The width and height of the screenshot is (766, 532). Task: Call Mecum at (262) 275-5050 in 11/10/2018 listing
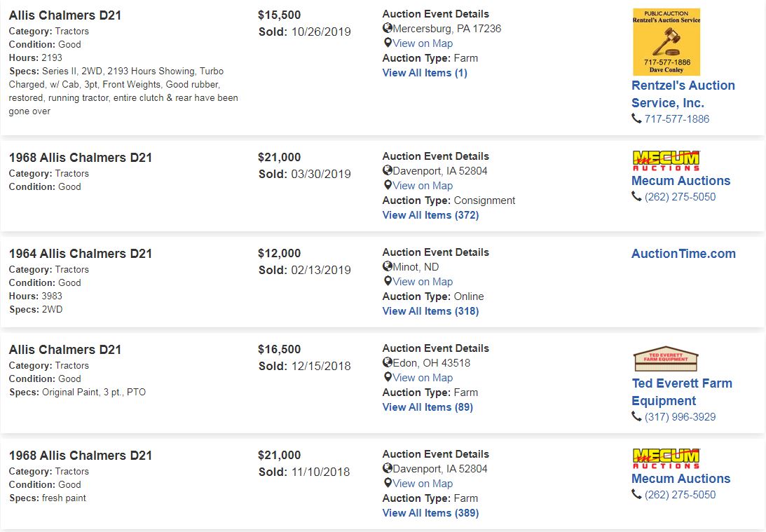tap(680, 495)
